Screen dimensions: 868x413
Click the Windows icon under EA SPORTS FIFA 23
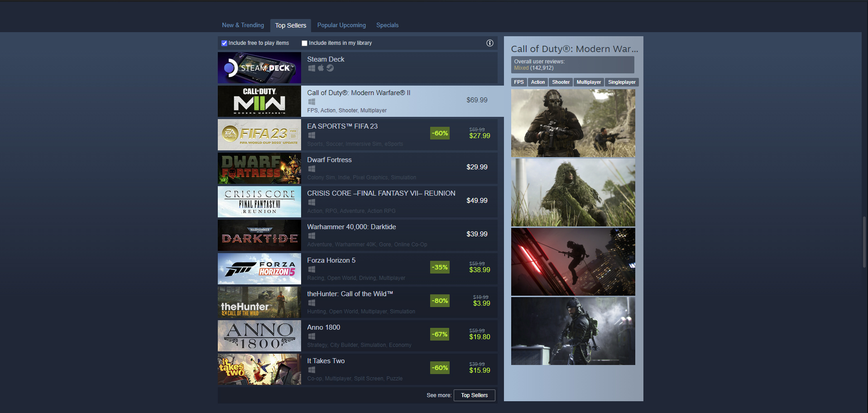coord(312,135)
